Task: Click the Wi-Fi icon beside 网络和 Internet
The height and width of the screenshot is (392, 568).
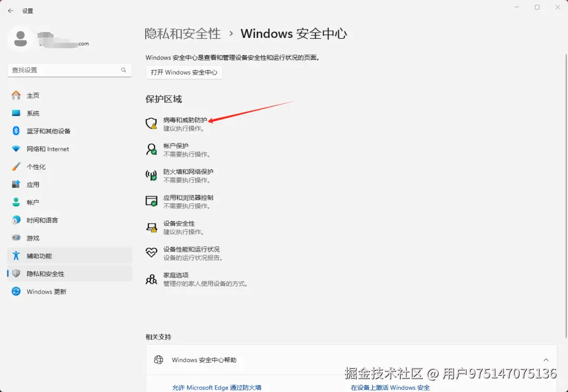Action: click(16, 149)
